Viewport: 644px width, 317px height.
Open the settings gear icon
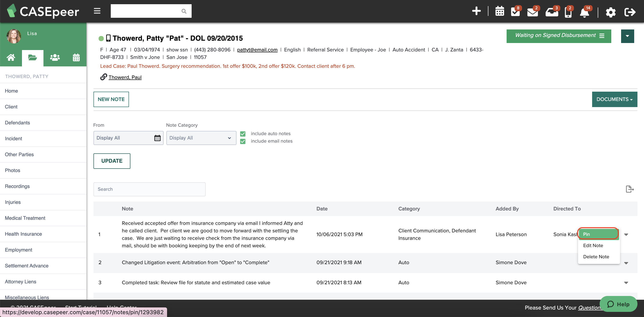coord(611,12)
